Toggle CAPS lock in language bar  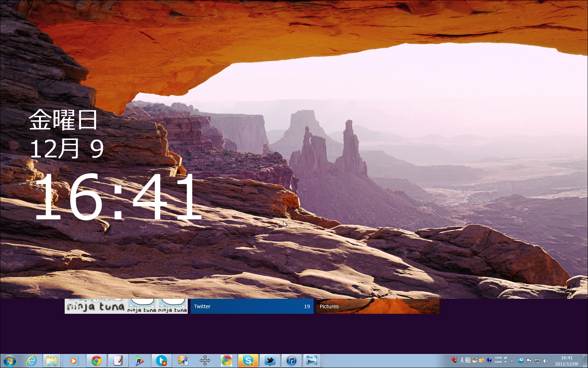(x=498, y=358)
